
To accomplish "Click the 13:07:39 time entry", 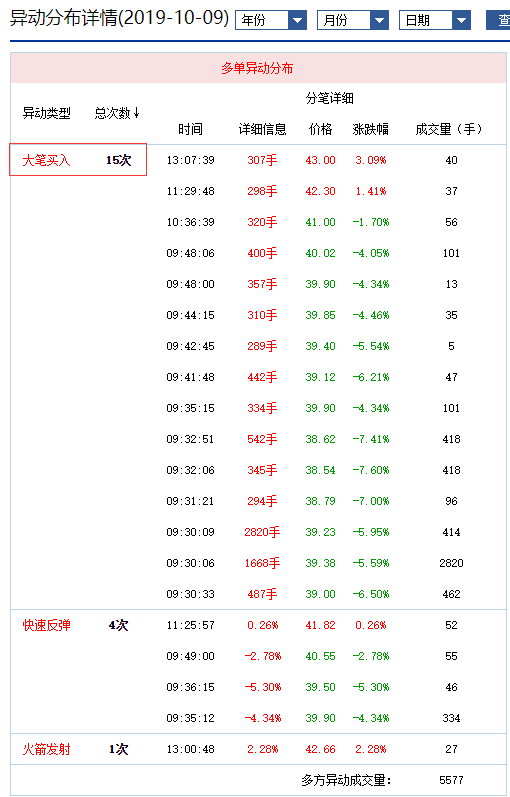I will pyautogui.click(x=191, y=160).
